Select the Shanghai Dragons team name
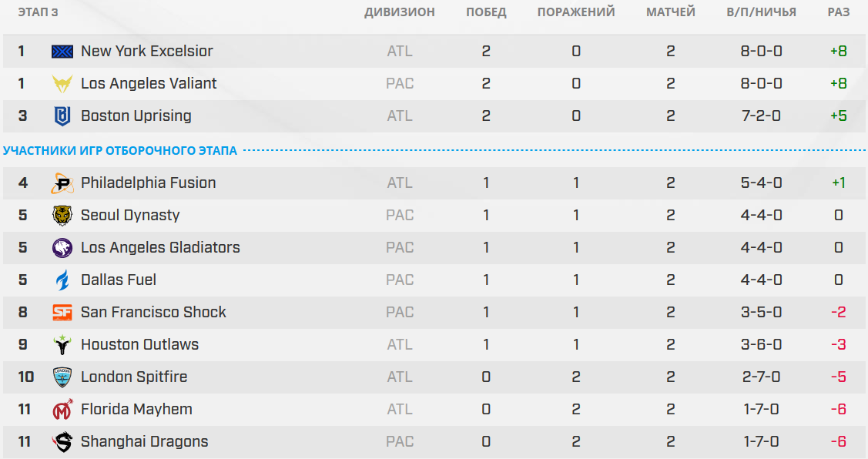Screen dimensions: 868x459 pos(144,442)
